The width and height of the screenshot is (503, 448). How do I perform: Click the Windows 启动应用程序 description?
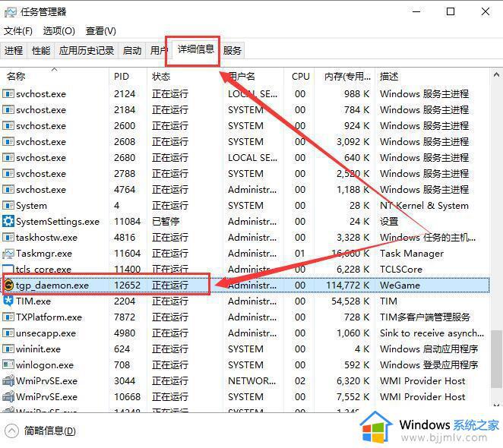429,349
